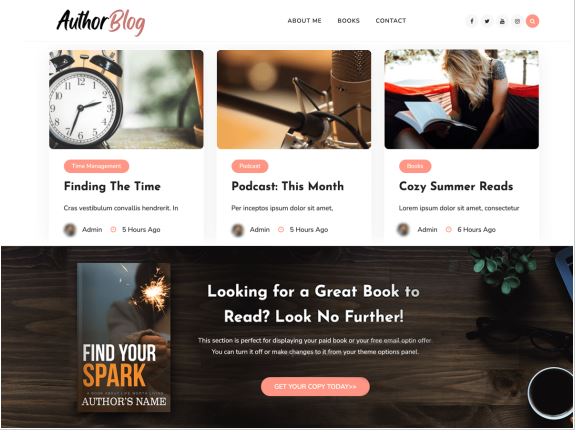Click the Find Your Spark book cover
Screen dimensions: 576x435
[124, 337]
